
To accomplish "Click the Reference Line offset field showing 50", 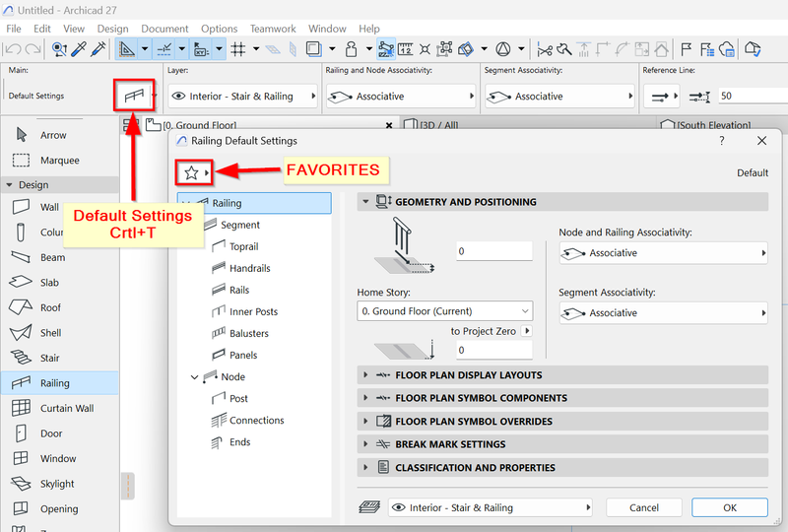I will (753, 96).
